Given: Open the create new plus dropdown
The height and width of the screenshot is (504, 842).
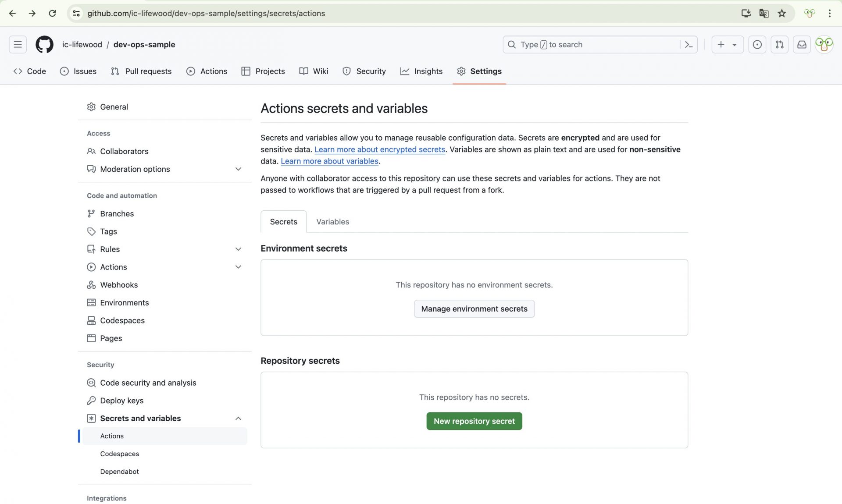Looking at the screenshot, I should 727,45.
